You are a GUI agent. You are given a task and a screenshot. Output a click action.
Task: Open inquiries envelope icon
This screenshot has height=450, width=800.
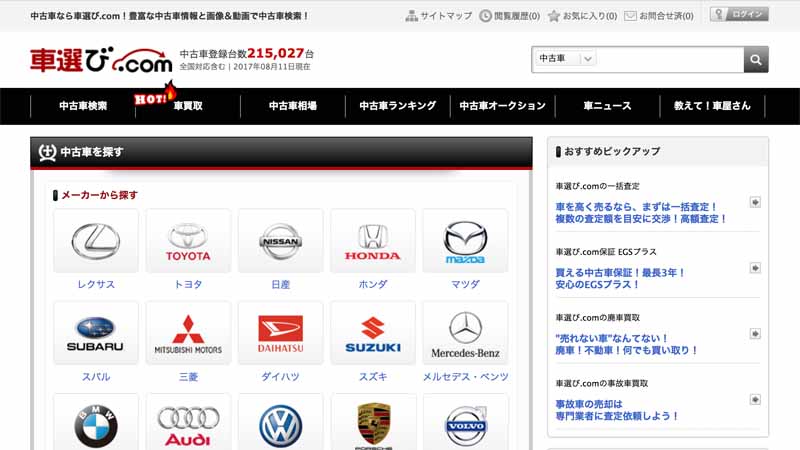630,16
